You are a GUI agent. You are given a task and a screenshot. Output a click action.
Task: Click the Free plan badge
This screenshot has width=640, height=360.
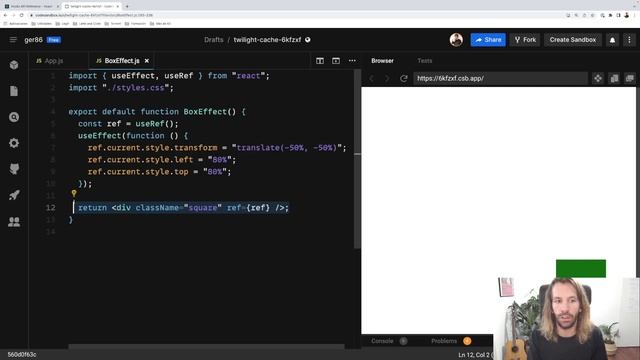coord(53,40)
